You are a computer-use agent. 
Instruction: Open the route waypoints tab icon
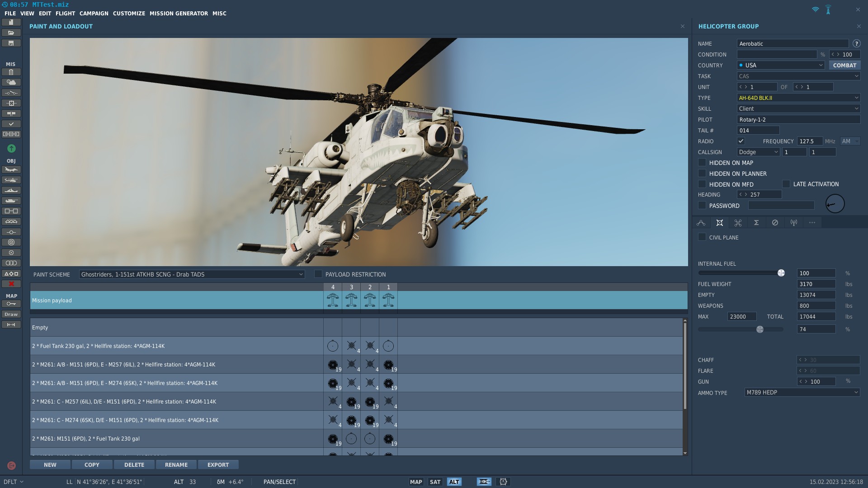701,223
